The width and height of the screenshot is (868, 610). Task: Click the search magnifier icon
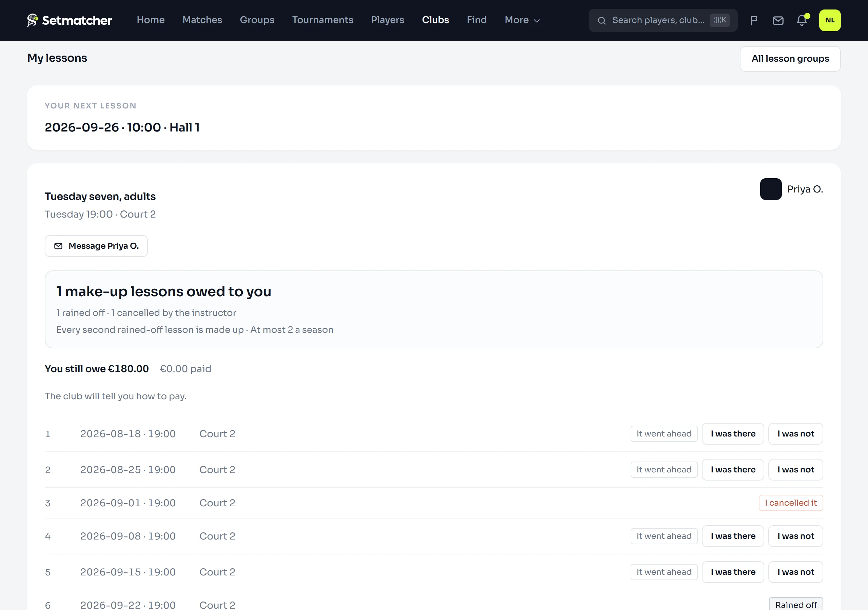(x=601, y=20)
